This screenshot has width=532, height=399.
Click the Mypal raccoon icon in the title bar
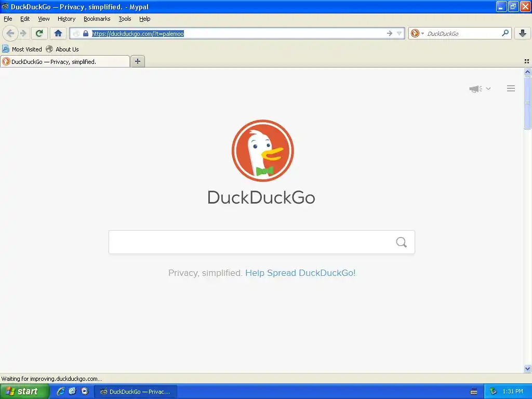click(x=5, y=6)
